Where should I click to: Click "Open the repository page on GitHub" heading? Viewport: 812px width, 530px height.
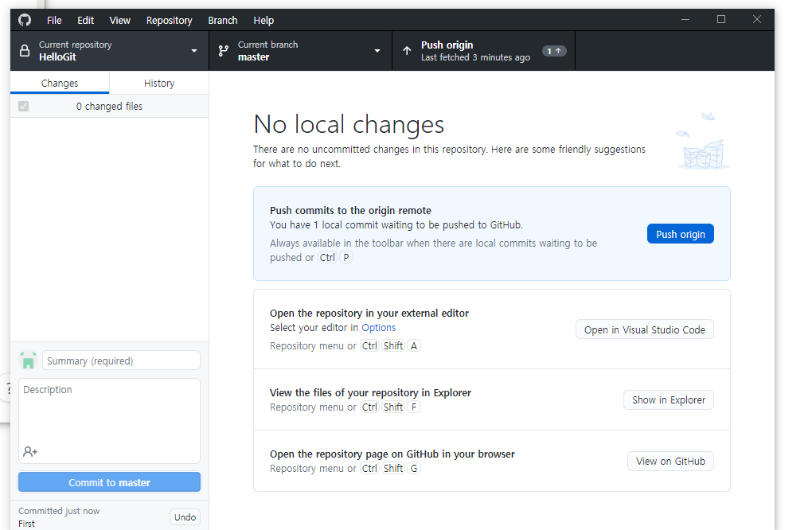pos(392,454)
